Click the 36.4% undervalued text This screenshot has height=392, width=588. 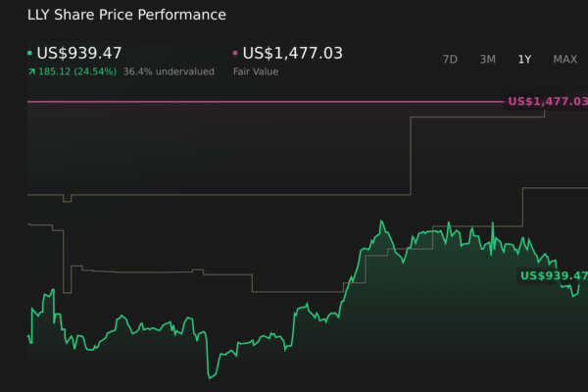(169, 72)
